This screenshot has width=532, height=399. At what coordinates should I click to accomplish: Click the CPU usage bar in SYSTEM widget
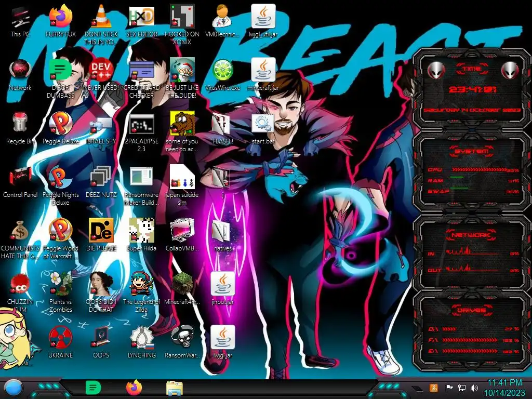pyautogui.click(x=479, y=169)
